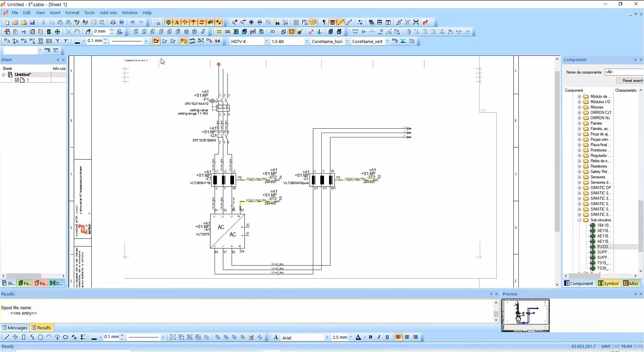
Task: Open the CoreName_hori dropdown
Action: [347, 41]
